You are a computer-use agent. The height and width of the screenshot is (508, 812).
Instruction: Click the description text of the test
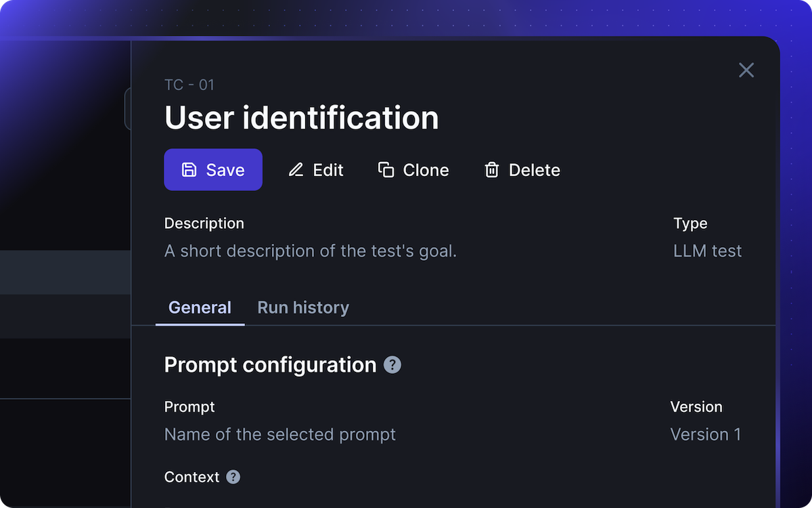tap(311, 251)
